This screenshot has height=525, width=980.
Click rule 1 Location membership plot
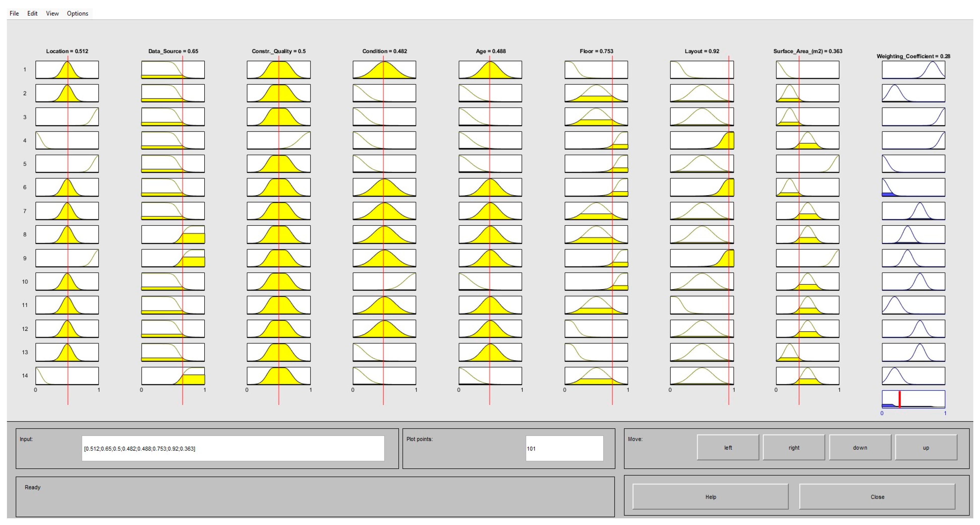[x=67, y=70]
